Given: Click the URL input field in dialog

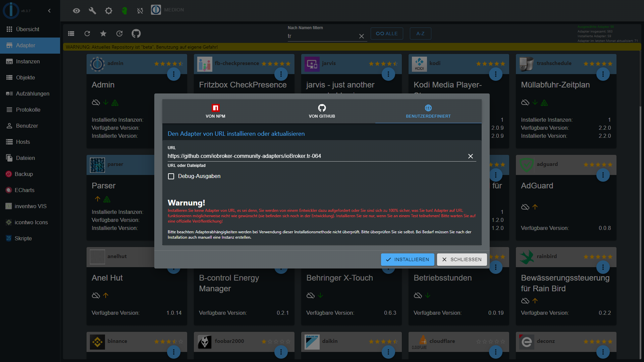Looking at the screenshot, I should 315,156.
